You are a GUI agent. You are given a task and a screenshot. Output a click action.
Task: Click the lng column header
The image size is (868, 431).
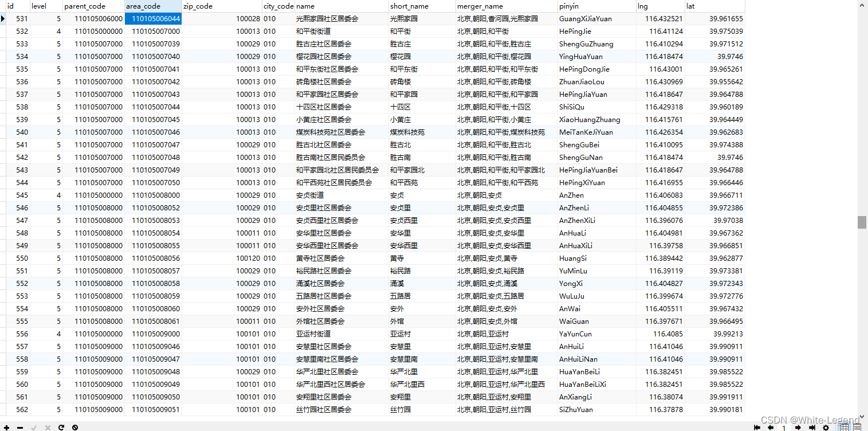coord(661,6)
